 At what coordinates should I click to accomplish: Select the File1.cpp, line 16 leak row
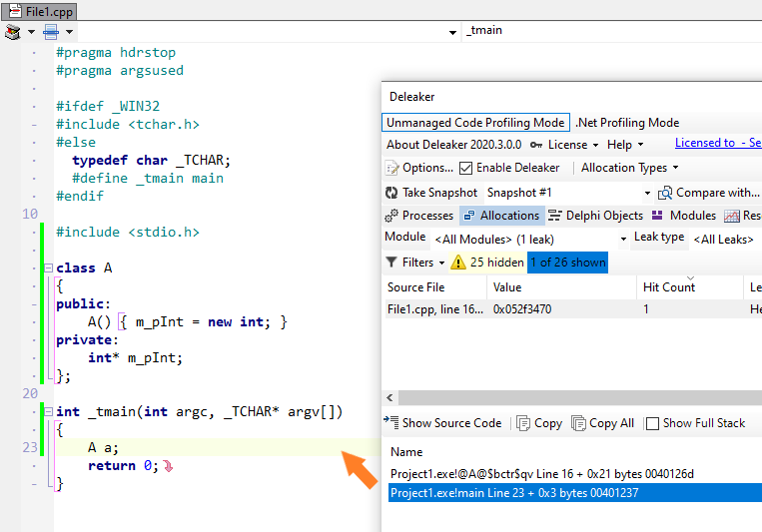tap(573, 309)
